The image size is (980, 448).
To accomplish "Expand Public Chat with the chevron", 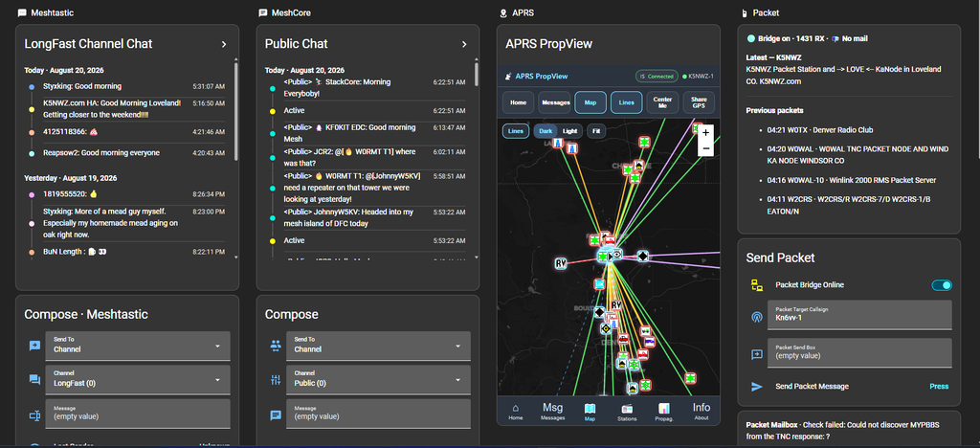I will [x=464, y=44].
